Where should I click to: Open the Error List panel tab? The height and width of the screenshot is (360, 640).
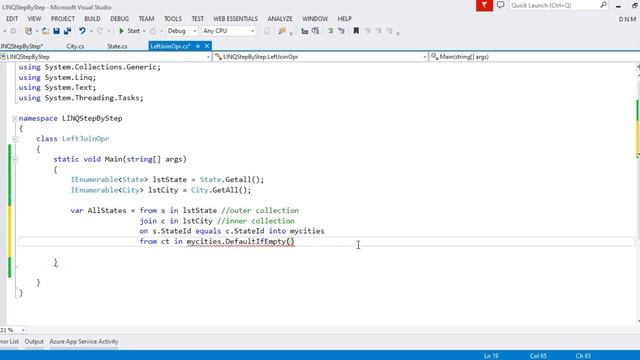click(9, 342)
